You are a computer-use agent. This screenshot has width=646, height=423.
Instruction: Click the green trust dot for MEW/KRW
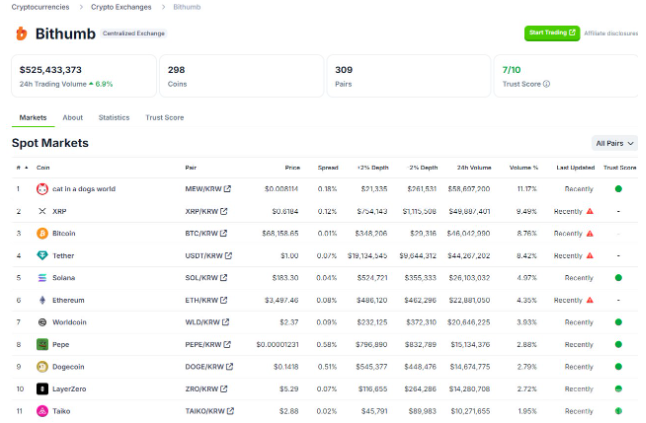point(618,189)
